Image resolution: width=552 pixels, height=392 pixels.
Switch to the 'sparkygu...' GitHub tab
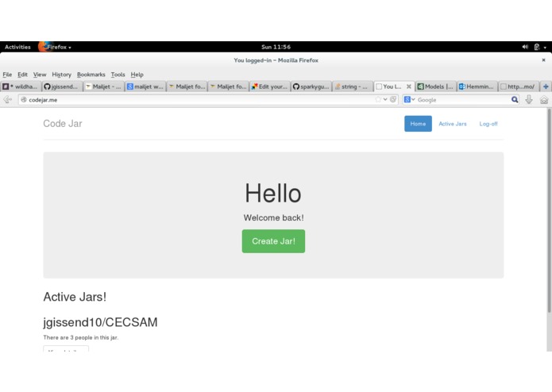[311, 86]
